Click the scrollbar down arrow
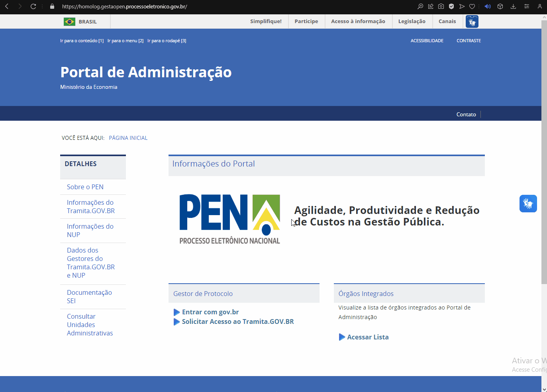The height and width of the screenshot is (392, 547). coord(544,389)
